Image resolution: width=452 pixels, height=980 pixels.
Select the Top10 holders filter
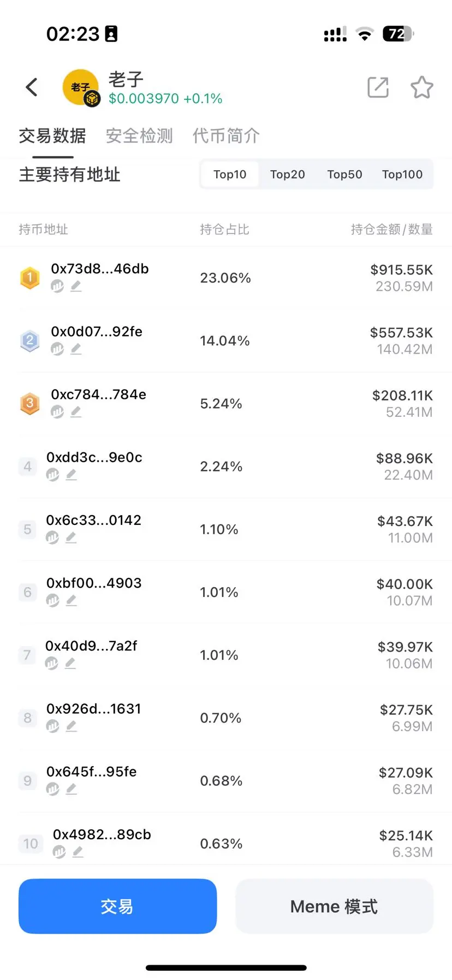pyautogui.click(x=230, y=175)
